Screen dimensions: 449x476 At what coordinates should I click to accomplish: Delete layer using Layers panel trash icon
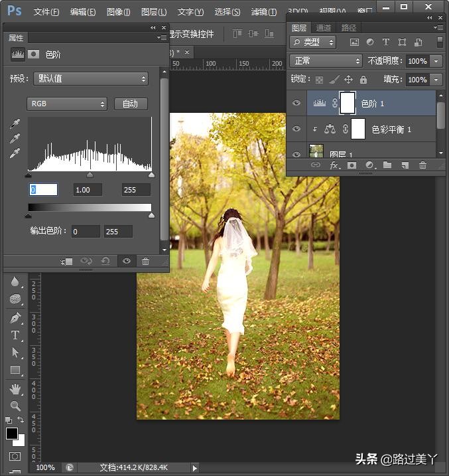(422, 165)
